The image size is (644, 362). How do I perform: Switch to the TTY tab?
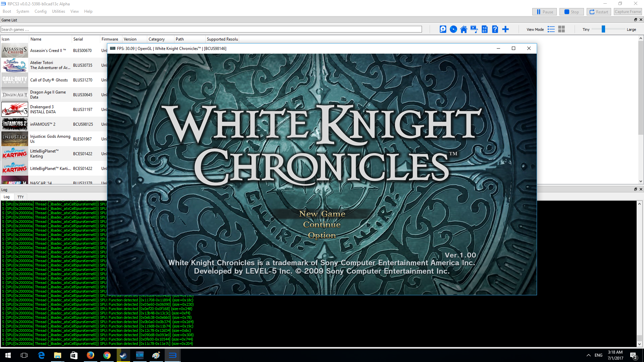(x=20, y=197)
